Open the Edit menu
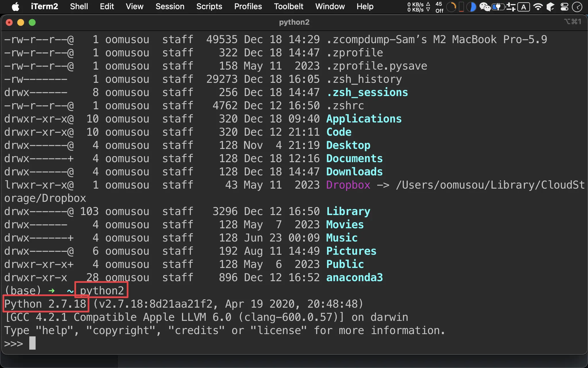The width and height of the screenshot is (588, 368). coord(107,6)
